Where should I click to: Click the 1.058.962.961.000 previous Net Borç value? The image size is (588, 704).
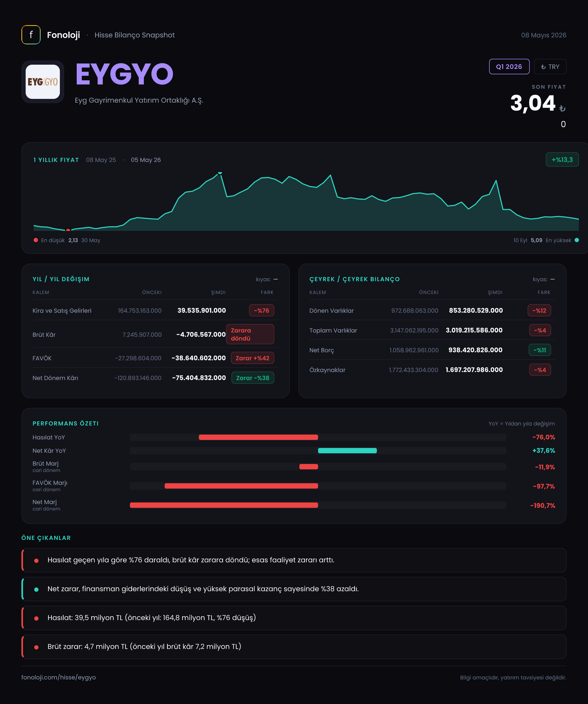(x=414, y=350)
